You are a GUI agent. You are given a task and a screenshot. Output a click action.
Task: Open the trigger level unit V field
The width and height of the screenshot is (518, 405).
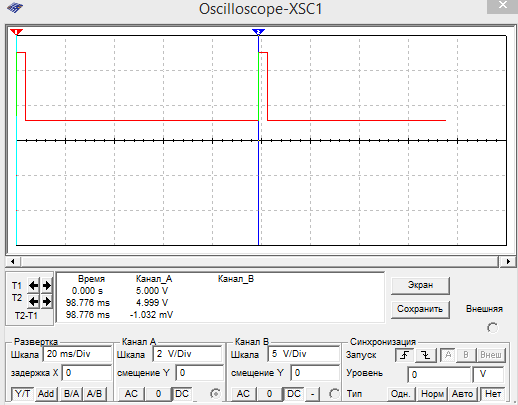point(488,374)
